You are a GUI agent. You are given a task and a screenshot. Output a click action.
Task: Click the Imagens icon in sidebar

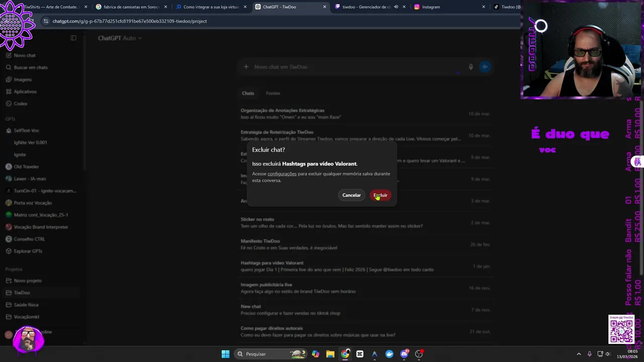[9, 79]
